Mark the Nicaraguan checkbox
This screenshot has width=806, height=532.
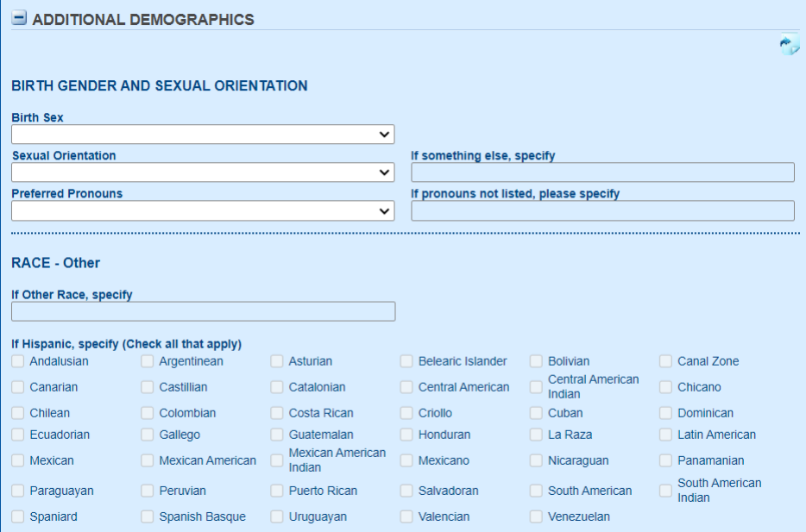pos(536,460)
